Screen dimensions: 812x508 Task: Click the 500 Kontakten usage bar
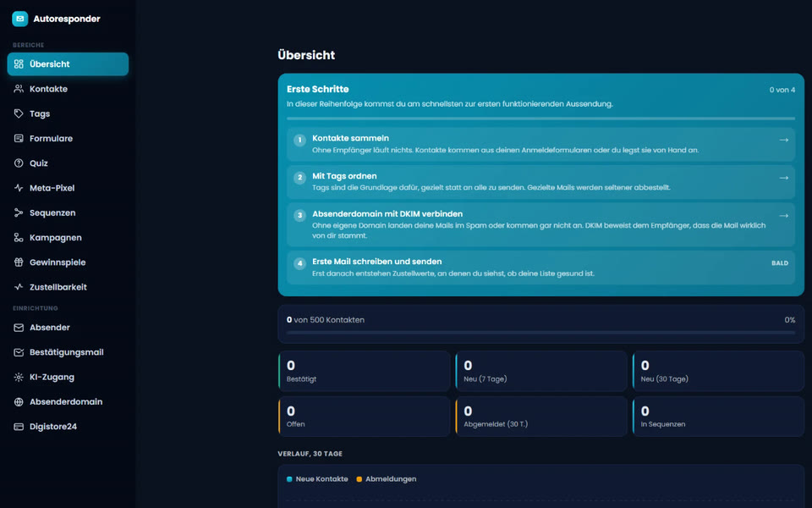(540, 333)
